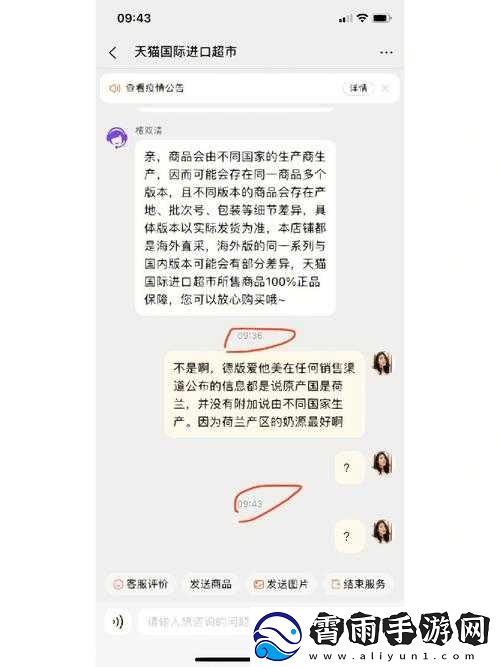Tap the first question mark message bubble
Viewport: 500px width, 667px height.
point(349,467)
